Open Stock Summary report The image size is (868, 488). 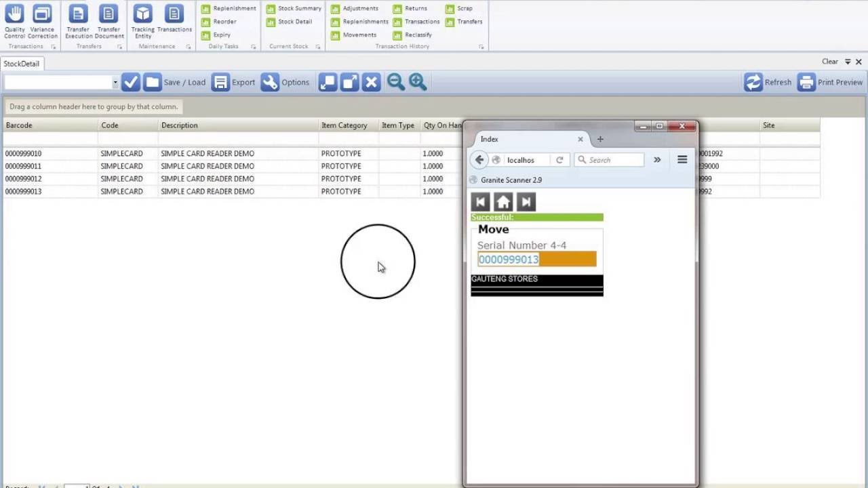(x=294, y=8)
